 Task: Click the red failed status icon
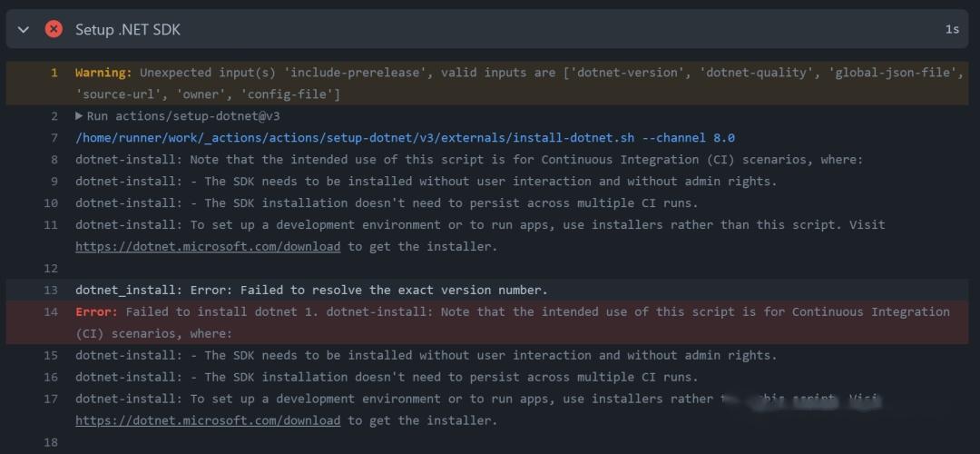tap(54, 29)
